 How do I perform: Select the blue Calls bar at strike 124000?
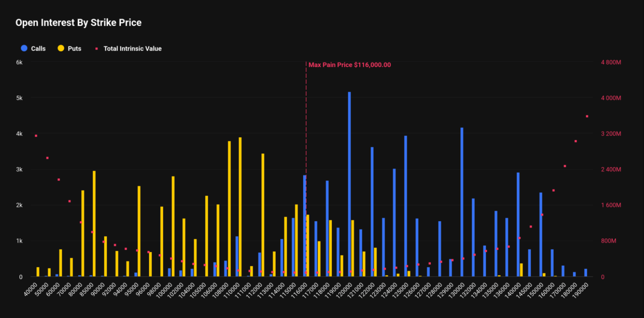[x=394, y=223]
